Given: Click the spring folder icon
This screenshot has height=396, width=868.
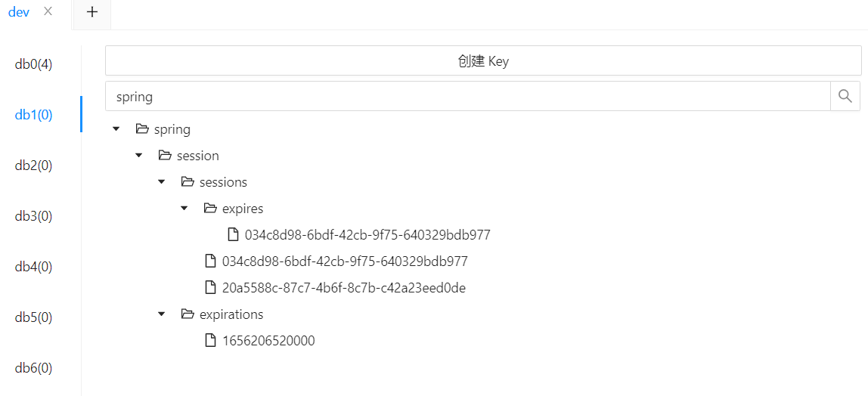Looking at the screenshot, I should 142,129.
